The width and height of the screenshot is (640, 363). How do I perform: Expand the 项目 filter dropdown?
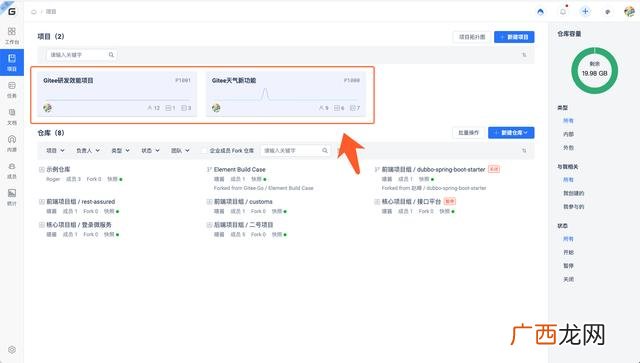pyautogui.click(x=55, y=151)
